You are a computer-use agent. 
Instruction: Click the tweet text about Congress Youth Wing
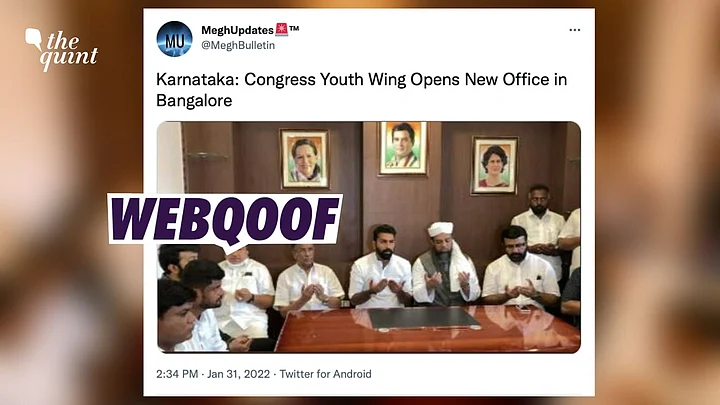(x=361, y=90)
